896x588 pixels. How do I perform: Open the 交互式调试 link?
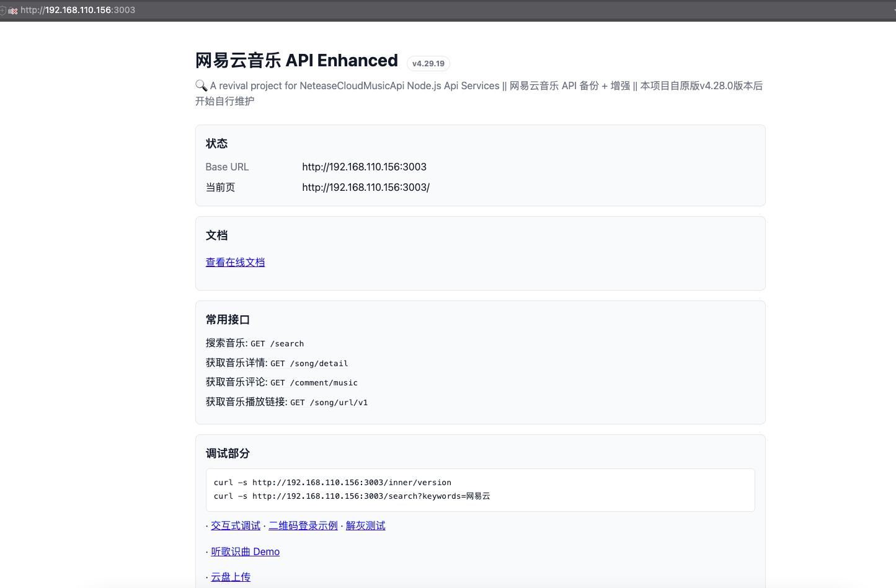pos(235,525)
